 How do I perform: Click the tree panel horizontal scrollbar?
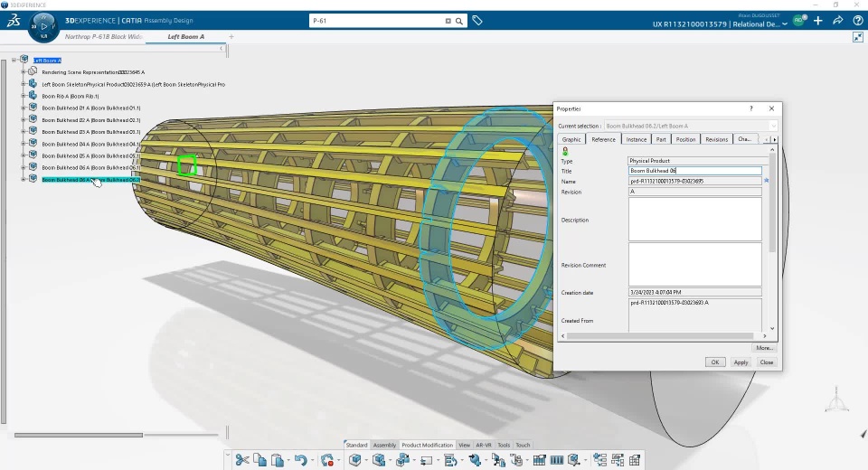tap(78, 435)
